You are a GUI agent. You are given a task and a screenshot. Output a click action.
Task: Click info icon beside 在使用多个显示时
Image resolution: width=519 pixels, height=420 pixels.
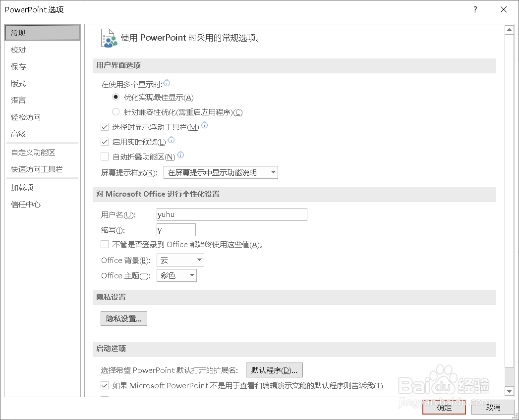tap(167, 83)
